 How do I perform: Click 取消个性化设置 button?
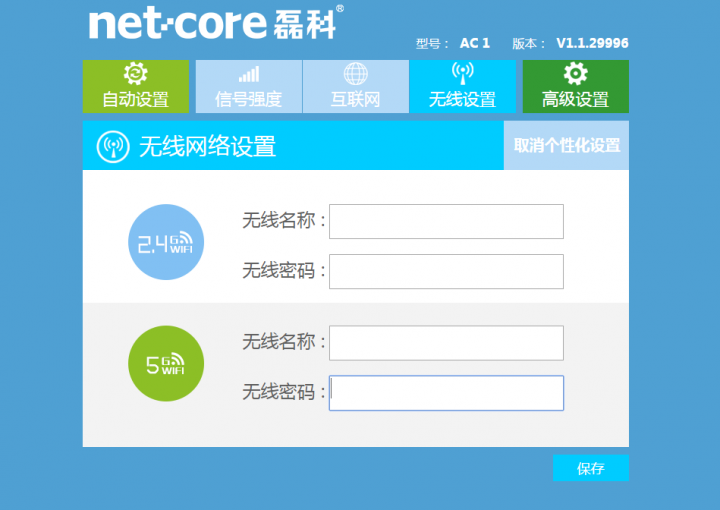click(567, 146)
